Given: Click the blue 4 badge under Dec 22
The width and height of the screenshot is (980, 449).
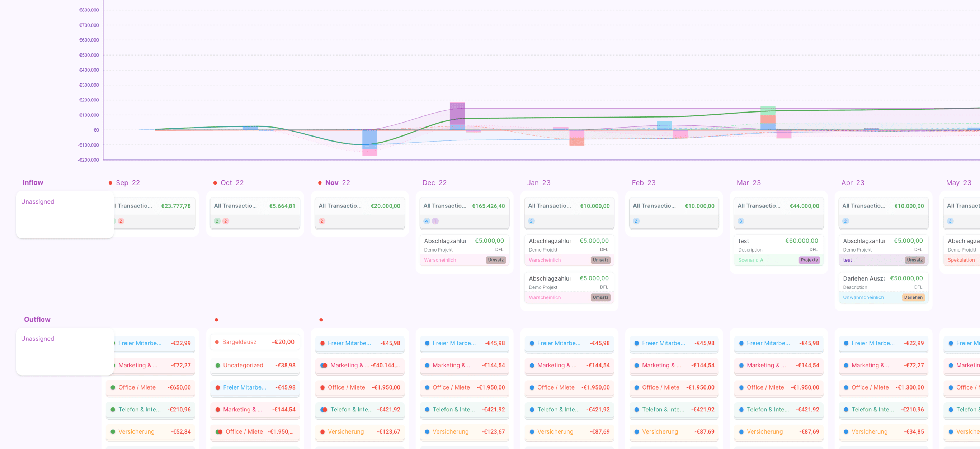Looking at the screenshot, I should click(427, 221).
